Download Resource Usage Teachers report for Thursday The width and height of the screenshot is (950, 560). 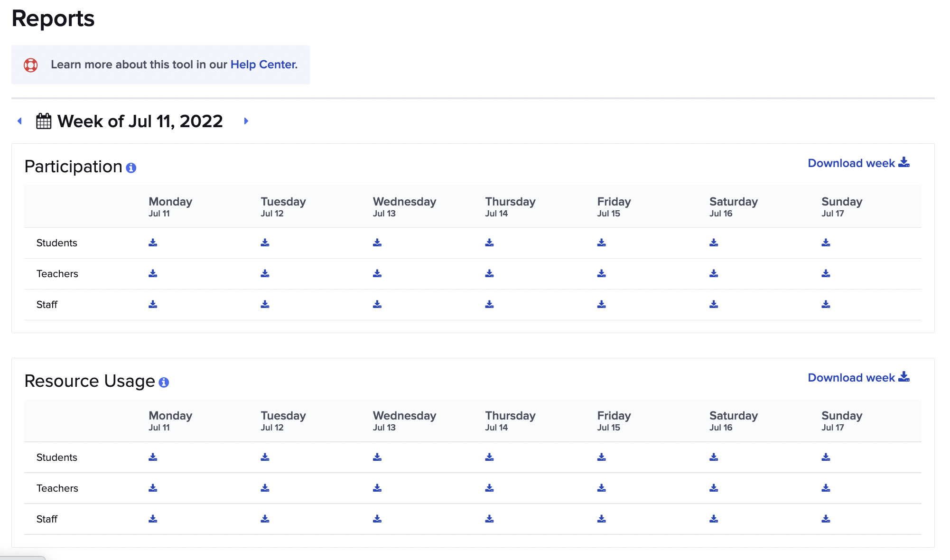pos(489,488)
